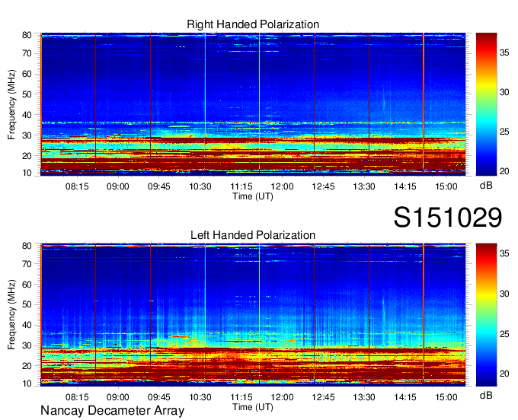Click the 40 MHz tick of the bottom plot

[x=27, y=325]
